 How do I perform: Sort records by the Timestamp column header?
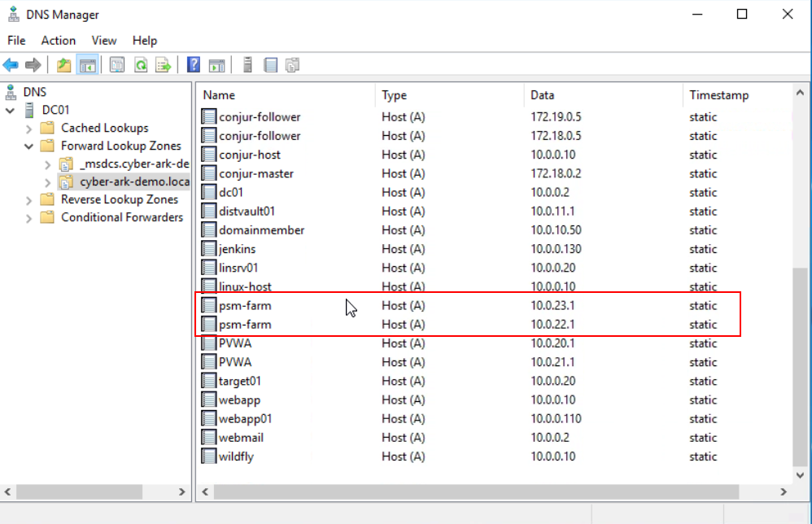point(737,95)
